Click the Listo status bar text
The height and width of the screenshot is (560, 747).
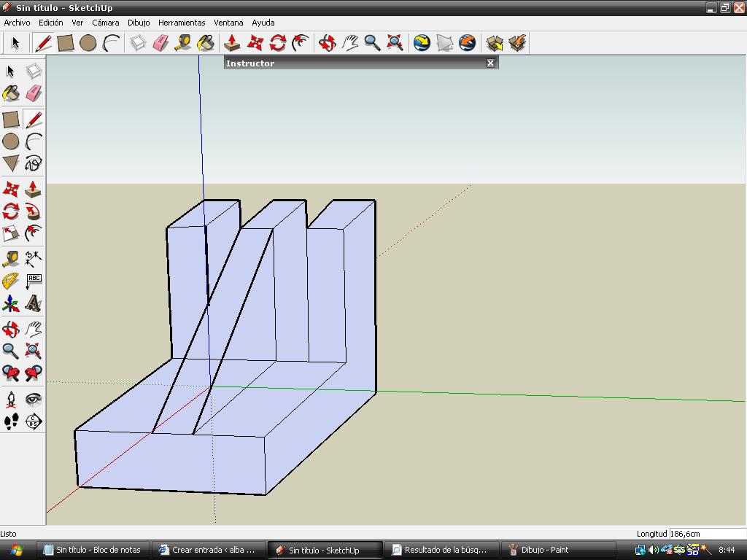(x=8, y=534)
